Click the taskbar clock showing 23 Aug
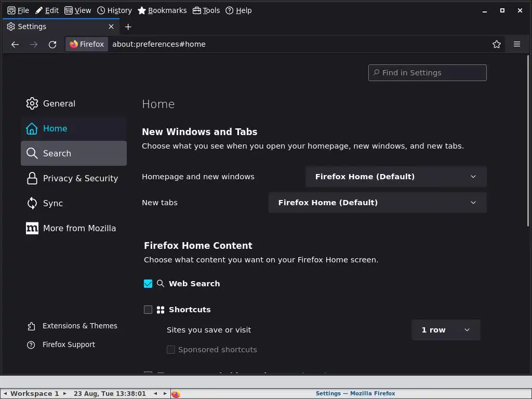 [110, 394]
